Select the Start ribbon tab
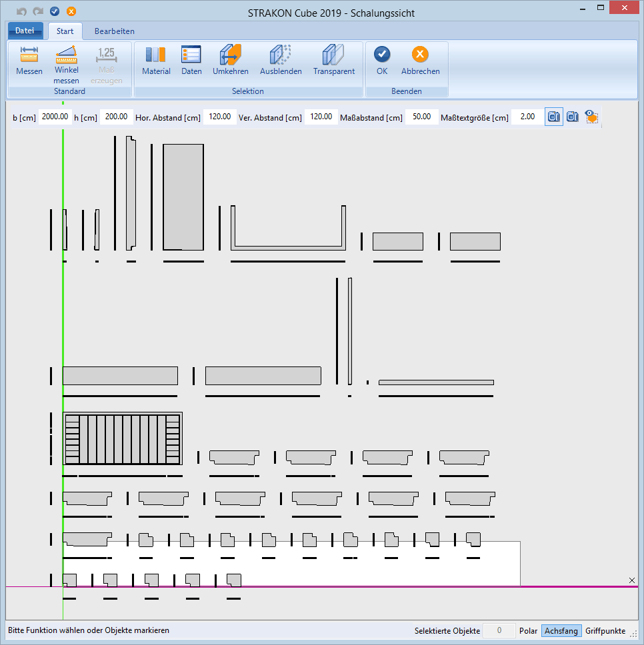This screenshot has height=645, width=644. coord(65,31)
